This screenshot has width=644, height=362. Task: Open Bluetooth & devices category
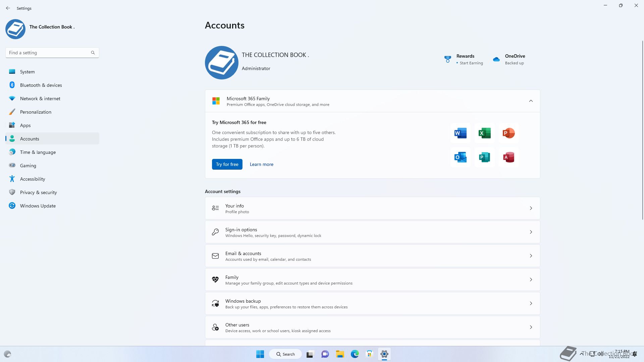pyautogui.click(x=52, y=85)
